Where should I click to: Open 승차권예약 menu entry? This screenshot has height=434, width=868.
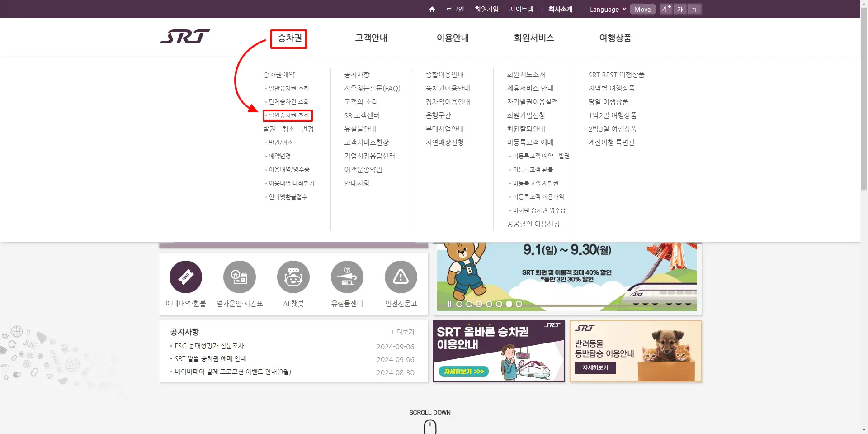point(279,75)
